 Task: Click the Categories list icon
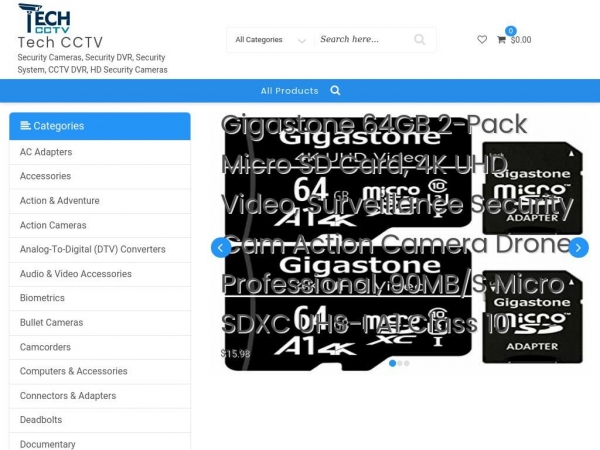click(x=25, y=126)
